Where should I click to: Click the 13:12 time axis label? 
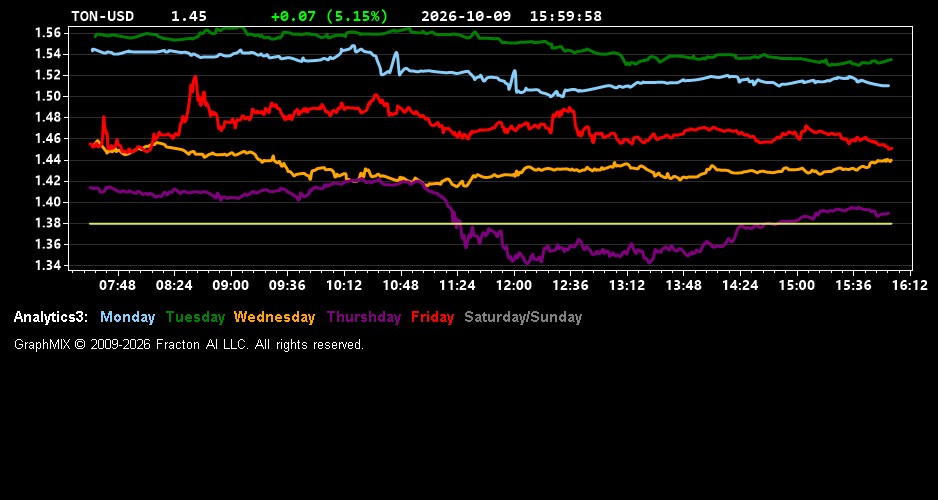[x=627, y=286]
